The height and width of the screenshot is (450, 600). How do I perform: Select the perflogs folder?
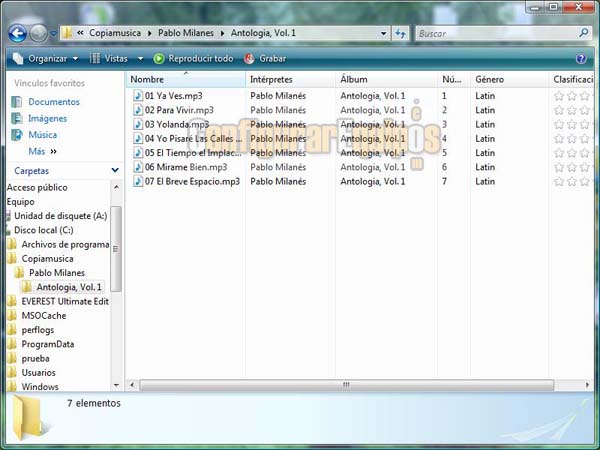(38, 330)
